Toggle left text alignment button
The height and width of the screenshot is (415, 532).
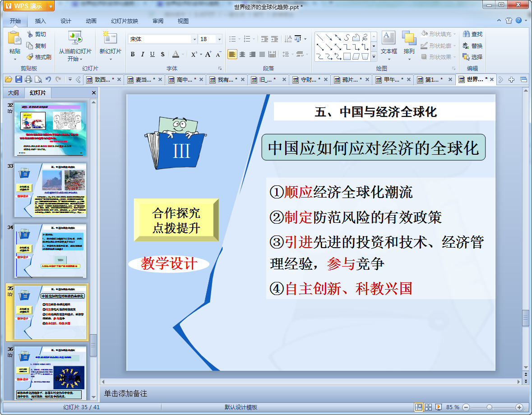(232, 54)
